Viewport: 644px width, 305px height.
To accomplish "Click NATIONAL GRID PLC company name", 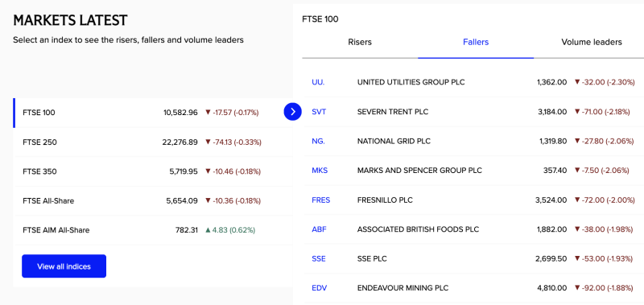I will pyautogui.click(x=394, y=141).
